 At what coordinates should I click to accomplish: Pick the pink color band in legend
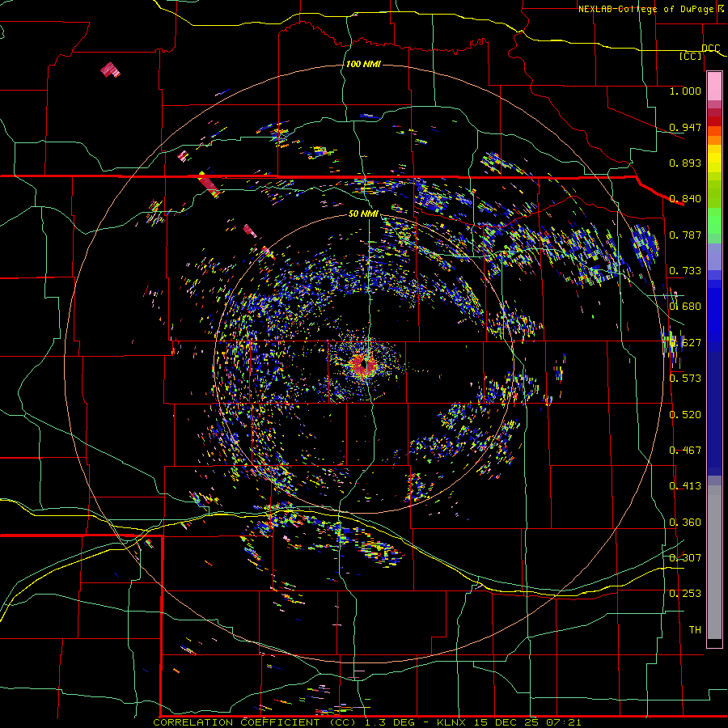714,87
